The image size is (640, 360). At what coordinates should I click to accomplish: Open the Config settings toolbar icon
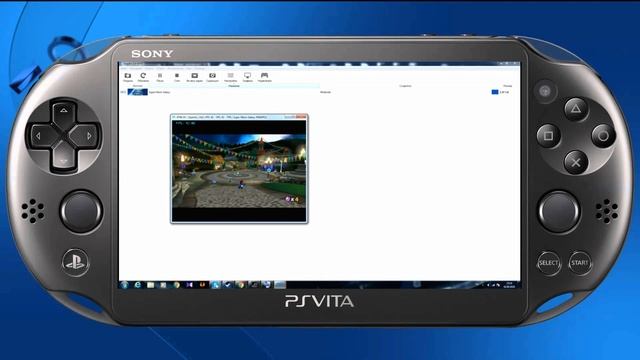(230, 76)
